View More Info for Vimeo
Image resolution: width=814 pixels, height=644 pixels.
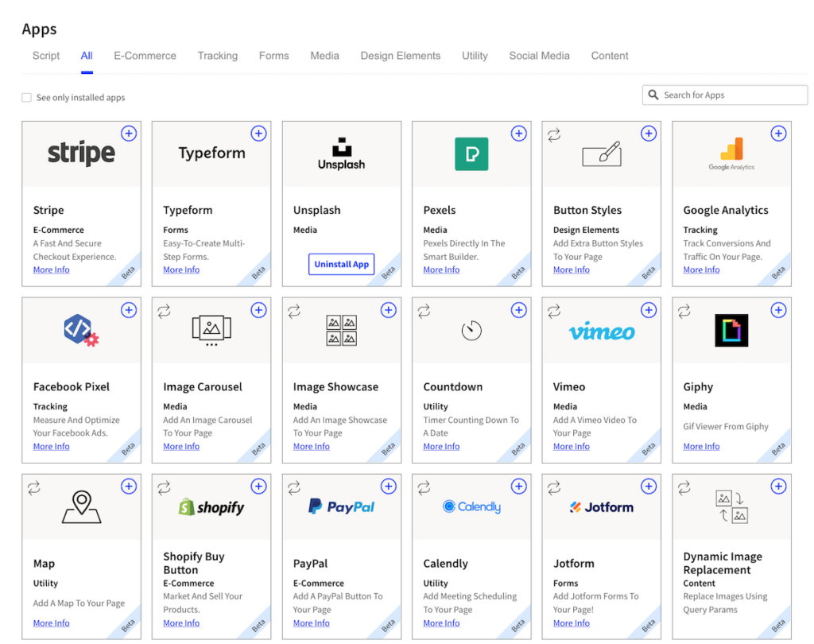(x=571, y=446)
